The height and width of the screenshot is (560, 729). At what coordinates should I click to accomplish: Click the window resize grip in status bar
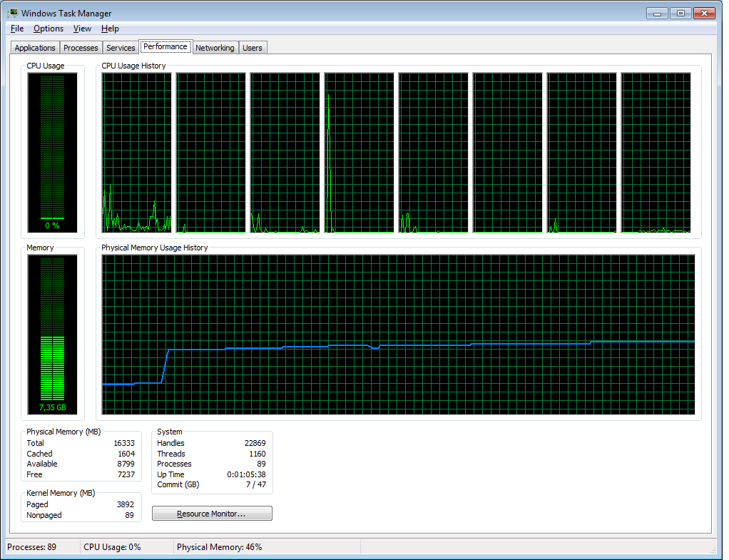pyautogui.click(x=713, y=549)
